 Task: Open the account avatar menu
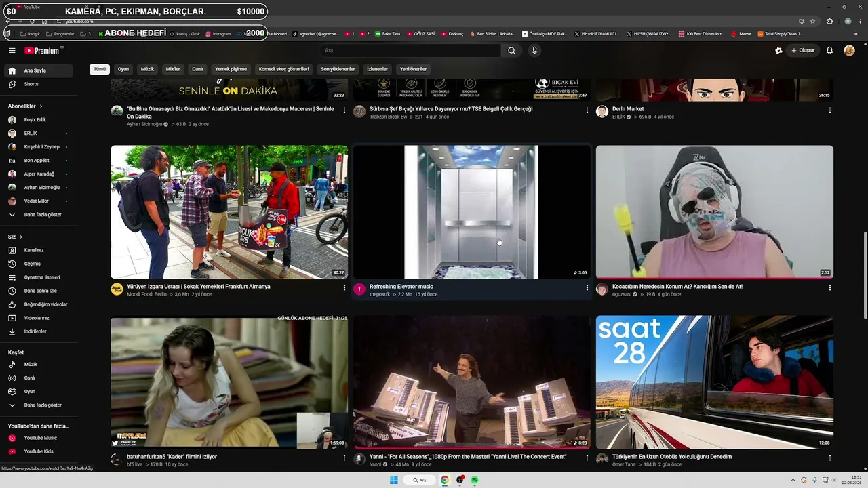849,50
